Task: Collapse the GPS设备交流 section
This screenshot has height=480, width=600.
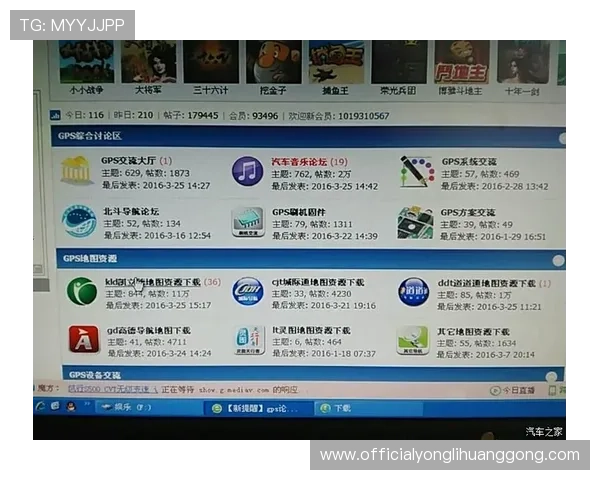Action: coord(551,376)
